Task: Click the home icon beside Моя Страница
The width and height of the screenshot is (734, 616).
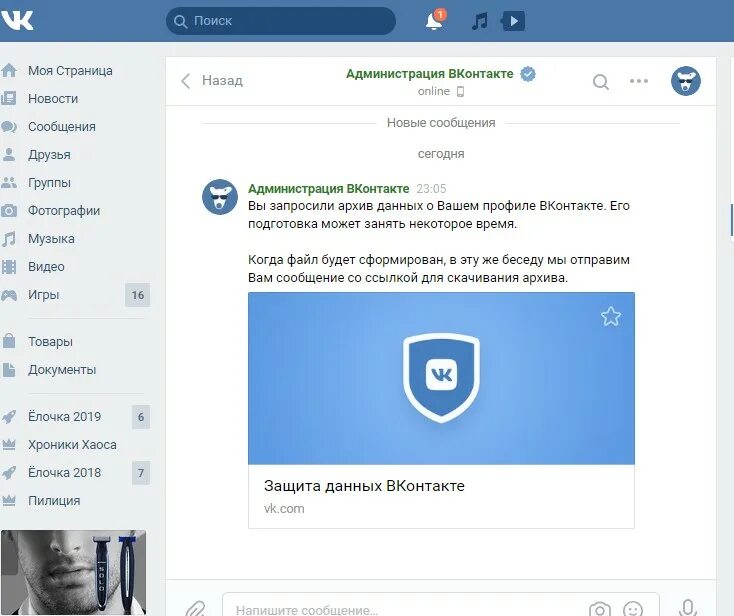Action: tap(9, 71)
